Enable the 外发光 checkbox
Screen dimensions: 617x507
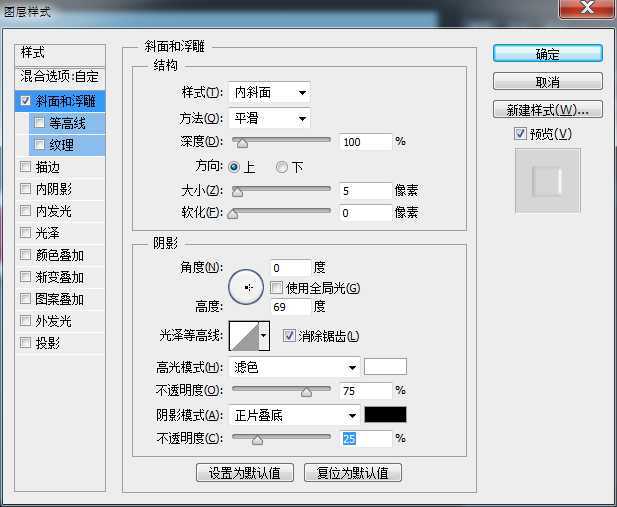click(26, 321)
